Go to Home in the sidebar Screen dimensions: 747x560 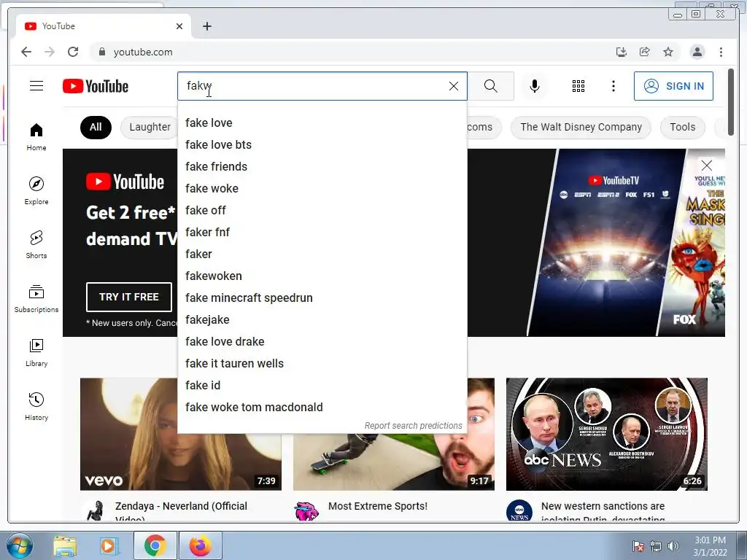point(36,137)
